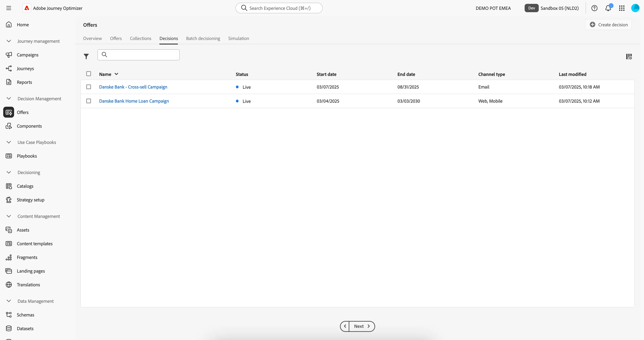Open Playbooks from sidebar
The height and width of the screenshot is (340, 644).
click(27, 156)
